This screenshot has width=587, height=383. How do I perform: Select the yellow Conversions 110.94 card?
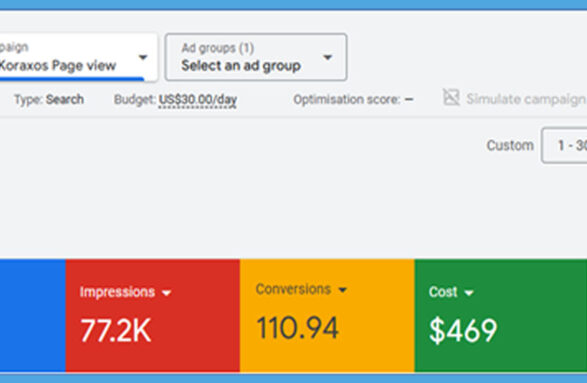[327, 316]
